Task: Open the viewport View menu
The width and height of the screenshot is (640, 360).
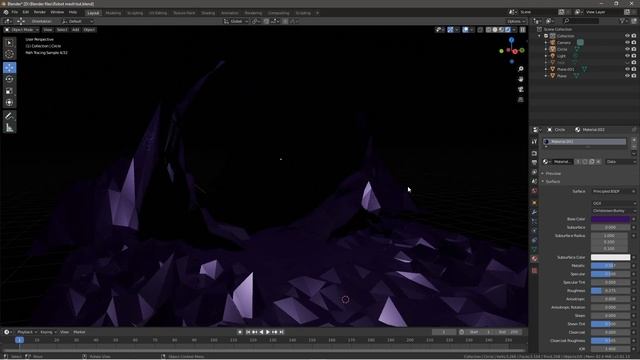Action: [x=48, y=30]
